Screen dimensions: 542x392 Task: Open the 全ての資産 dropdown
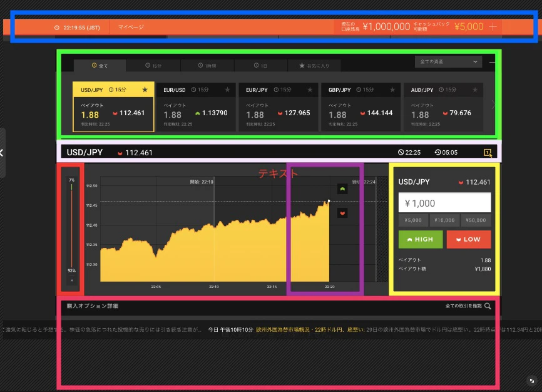448,61
